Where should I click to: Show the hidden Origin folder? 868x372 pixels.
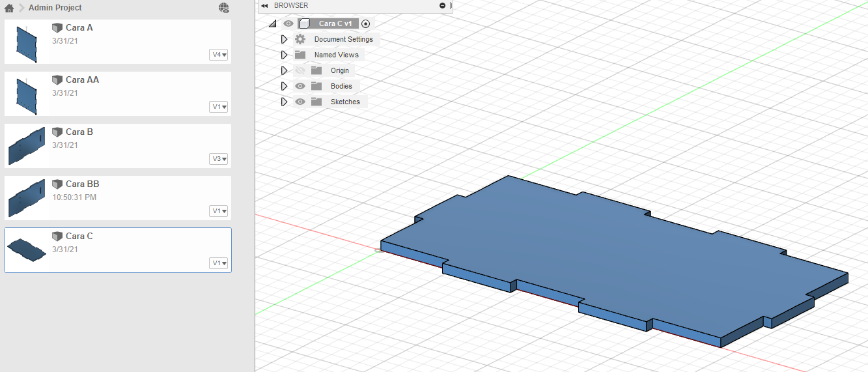[x=300, y=70]
